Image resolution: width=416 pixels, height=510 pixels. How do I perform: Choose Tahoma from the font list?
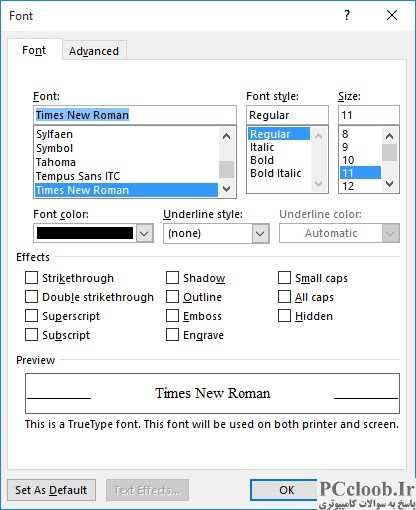(56, 162)
